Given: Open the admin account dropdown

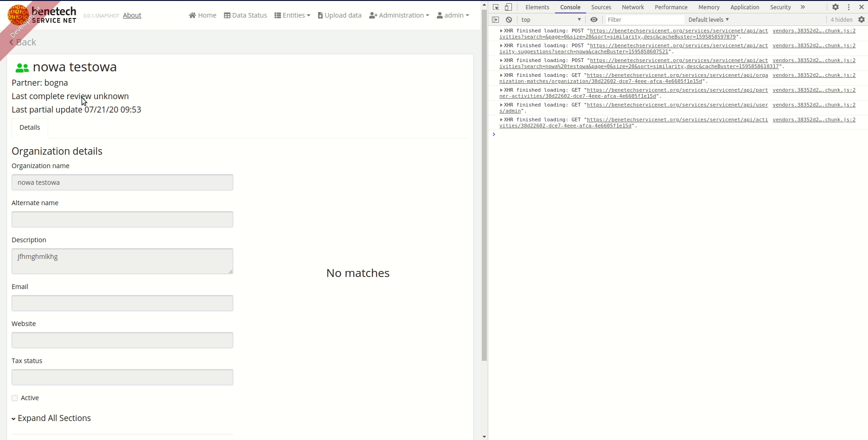Looking at the screenshot, I should pyautogui.click(x=453, y=15).
